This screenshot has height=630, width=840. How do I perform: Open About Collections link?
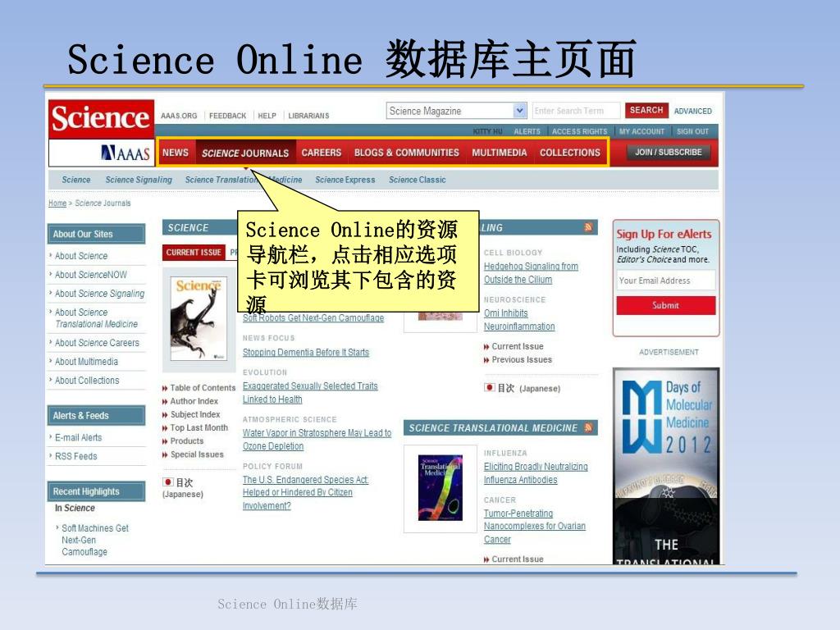tap(87, 381)
